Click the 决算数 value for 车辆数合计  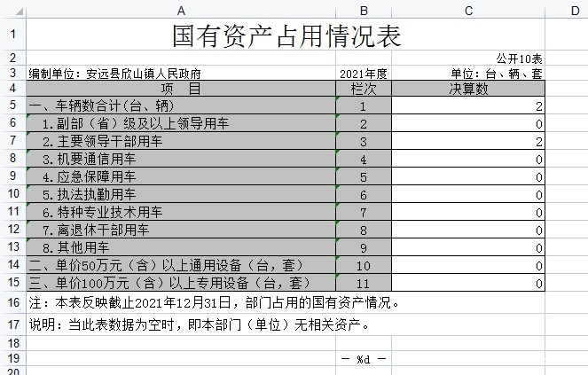pyautogui.click(x=468, y=106)
